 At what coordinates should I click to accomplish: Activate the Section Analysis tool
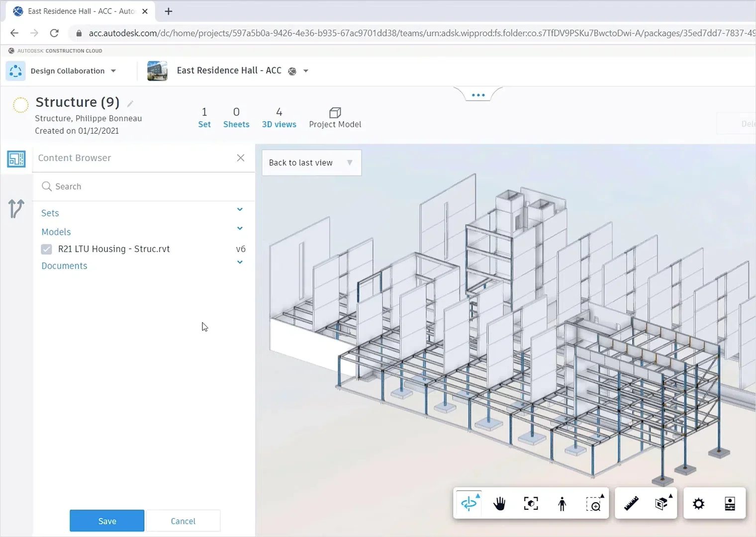[x=662, y=503]
